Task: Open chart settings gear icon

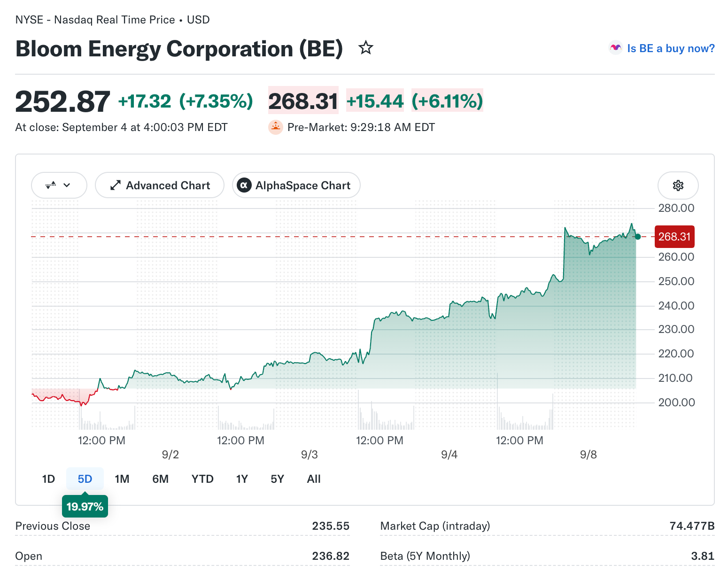Action: 678,186
